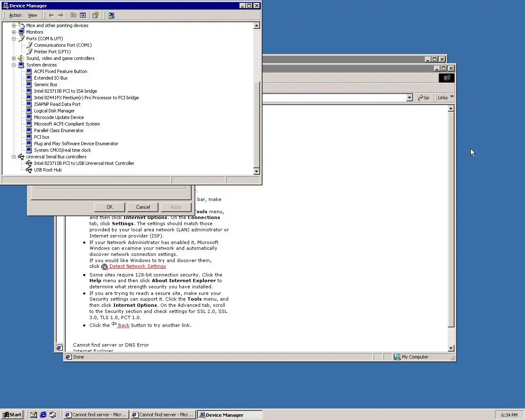This screenshot has height=420, width=525.
Task: Follow the Back link in the error page
Action: [x=123, y=325]
